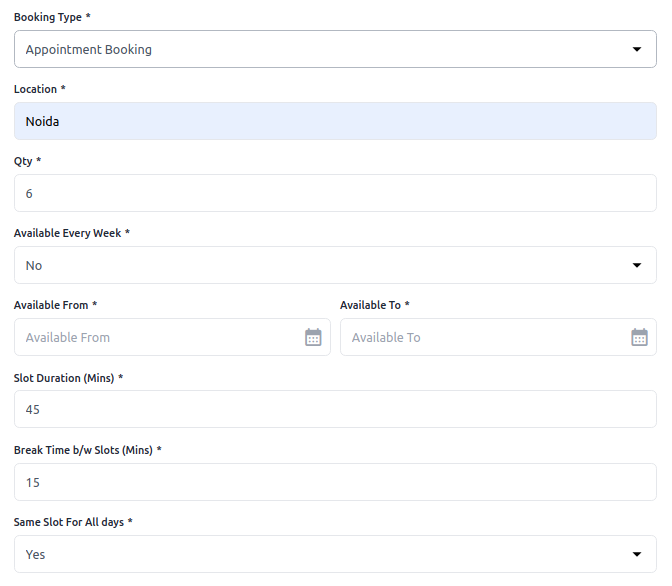
Task: Click the Booking Type label
Action: pos(48,17)
